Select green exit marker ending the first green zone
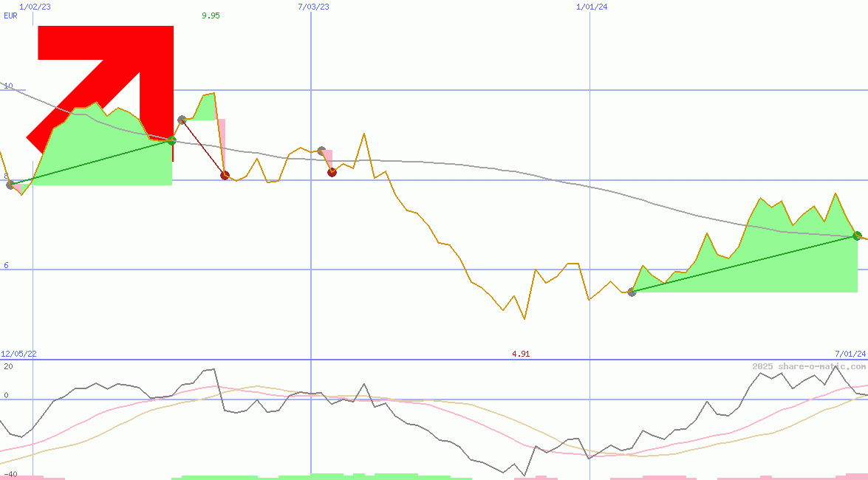This screenshot has height=480, width=868. click(x=171, y=140)
